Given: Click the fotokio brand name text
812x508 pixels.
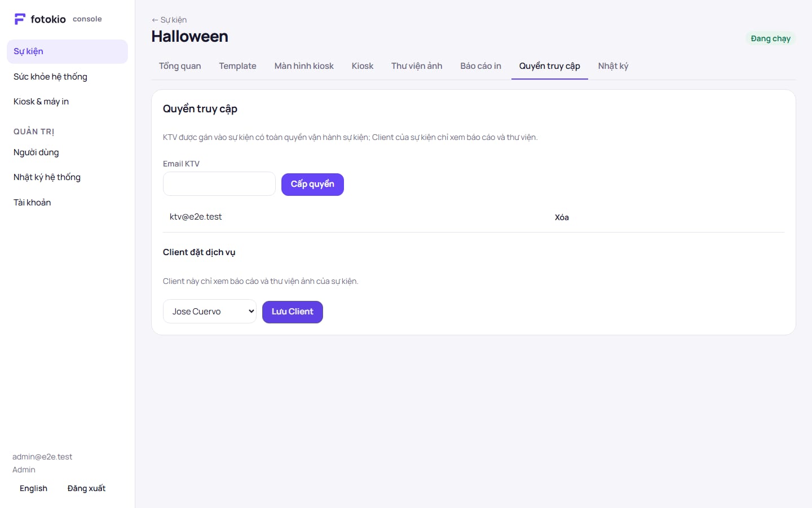Looking at the screenshot, I should click(x=48, y=19).
